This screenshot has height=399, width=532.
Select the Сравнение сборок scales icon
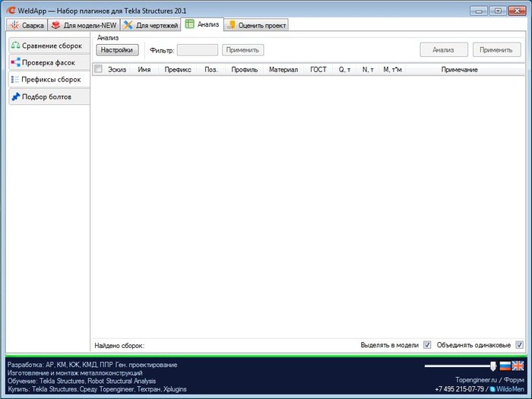(16, 45)
